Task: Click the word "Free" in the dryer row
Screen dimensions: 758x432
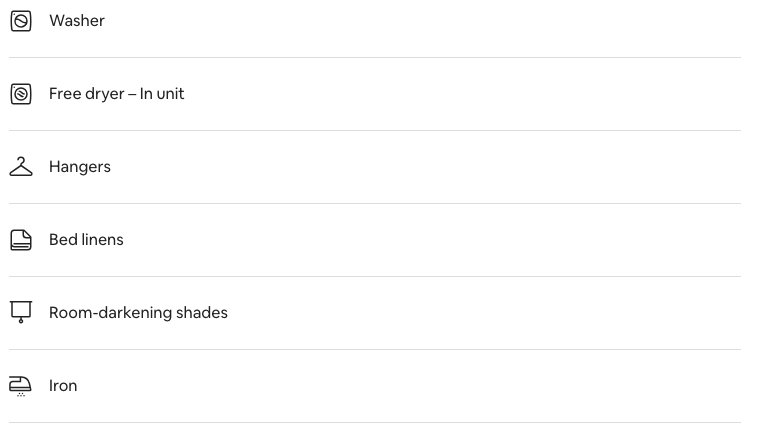Action: [x=65, y=94]
